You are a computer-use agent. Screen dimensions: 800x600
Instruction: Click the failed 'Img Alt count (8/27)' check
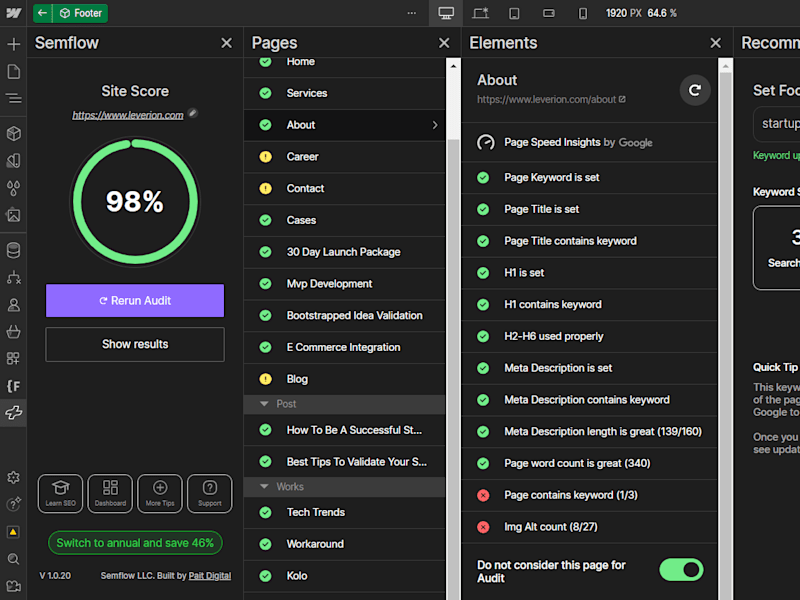coord(589,527)
